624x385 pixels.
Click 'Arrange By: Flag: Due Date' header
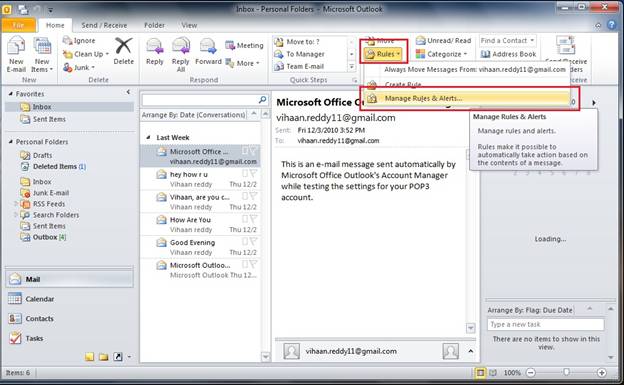(x=530, y=310)
